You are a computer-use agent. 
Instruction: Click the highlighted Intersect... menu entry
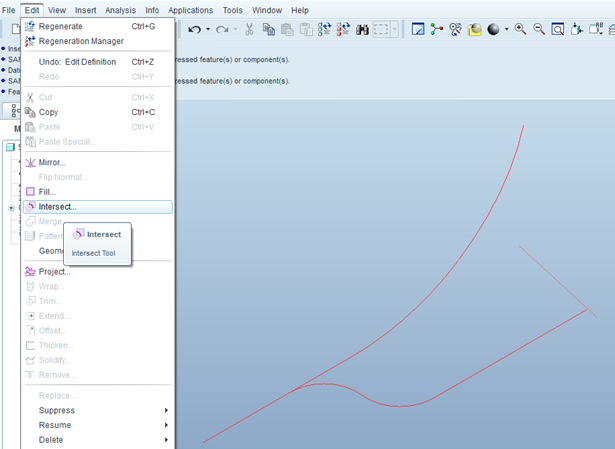point(98,207)
